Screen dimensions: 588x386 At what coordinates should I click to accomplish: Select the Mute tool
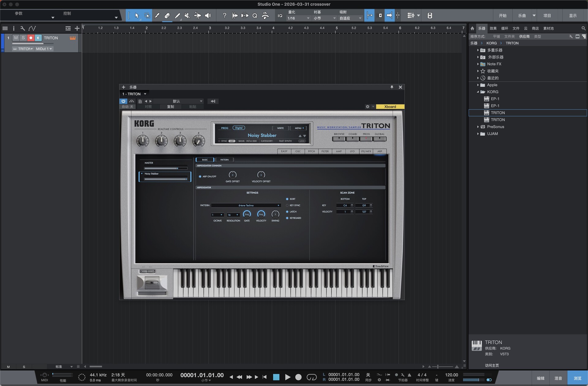pyautogui.click(x=187, y=16)
